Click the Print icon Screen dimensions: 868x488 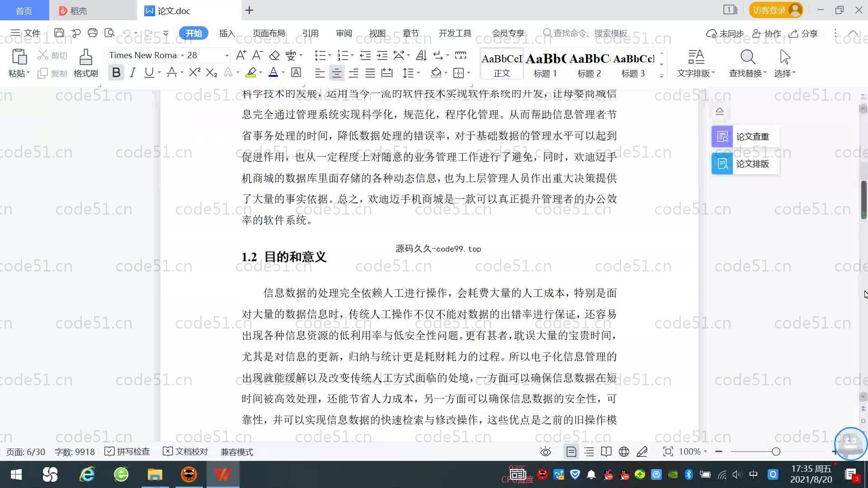coord(93,33)
